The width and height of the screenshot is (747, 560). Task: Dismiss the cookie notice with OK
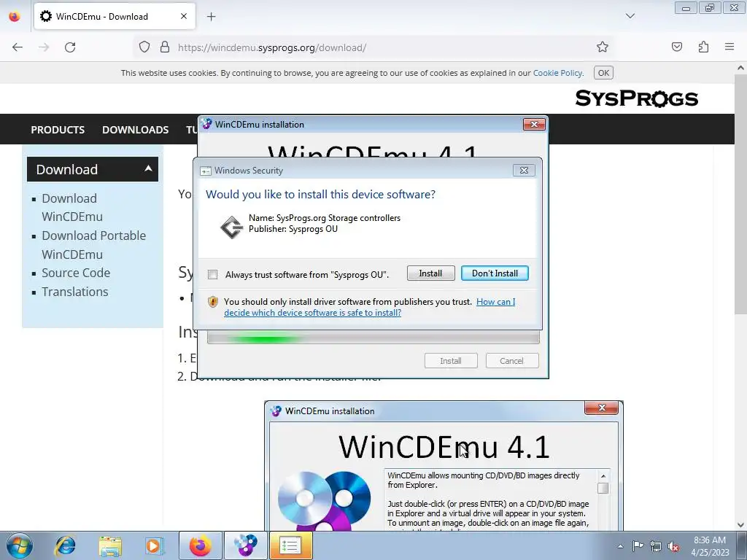tap(603, 73)
